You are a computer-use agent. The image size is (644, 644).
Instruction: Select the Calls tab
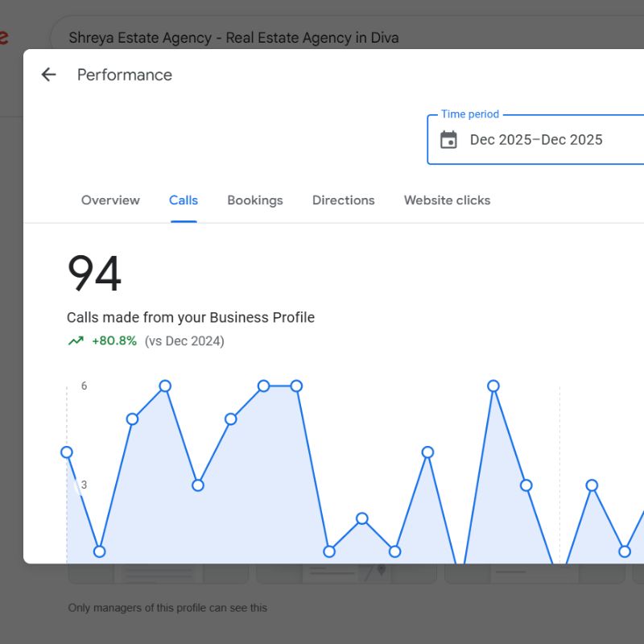pos(184,200)
